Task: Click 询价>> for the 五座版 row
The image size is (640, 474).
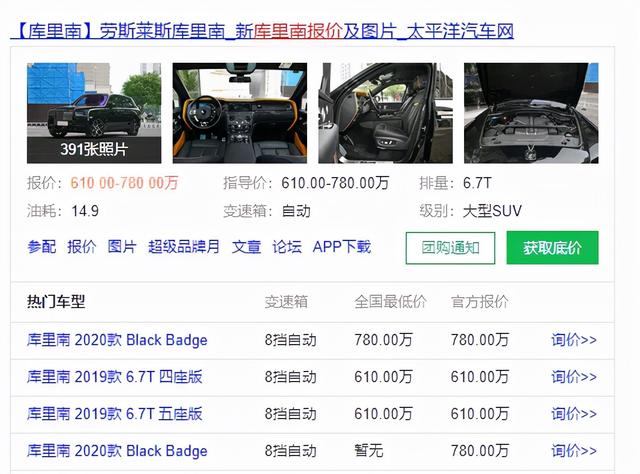Action: pyautogui.click(x=574, y=414)
